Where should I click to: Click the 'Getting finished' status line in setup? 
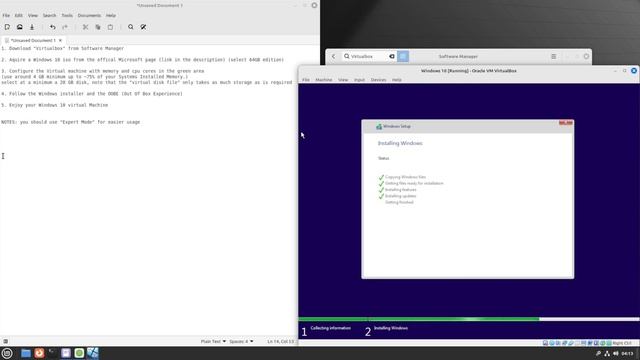click(x=399, y=202)
